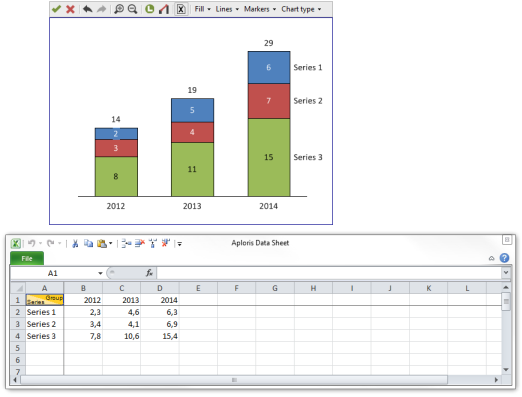The image size is (522, 397).
Task: Click the insert column icon
Action: (153, 244)
